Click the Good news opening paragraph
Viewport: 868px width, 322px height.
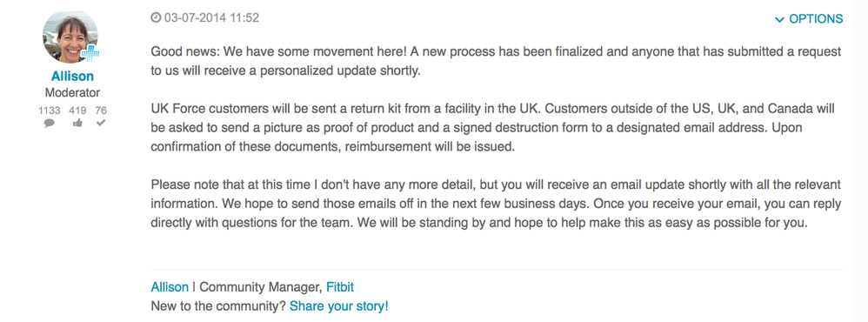[496, 62]
